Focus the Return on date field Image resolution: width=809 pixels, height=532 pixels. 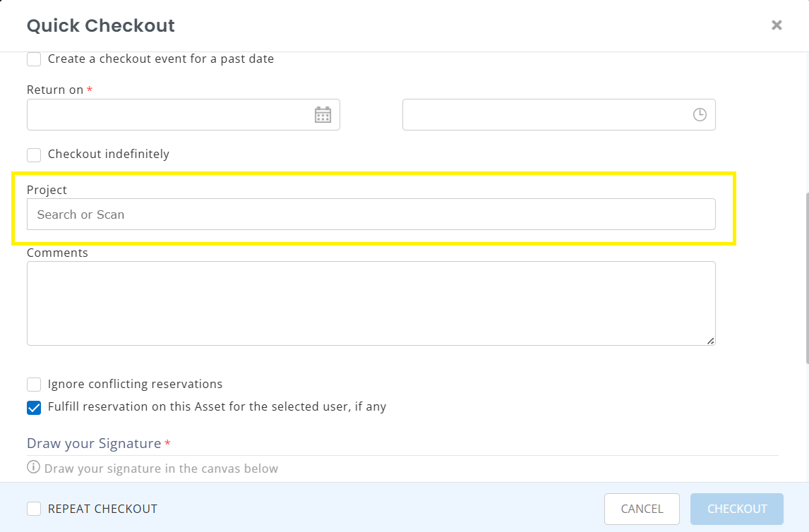[x=183, y=114]
